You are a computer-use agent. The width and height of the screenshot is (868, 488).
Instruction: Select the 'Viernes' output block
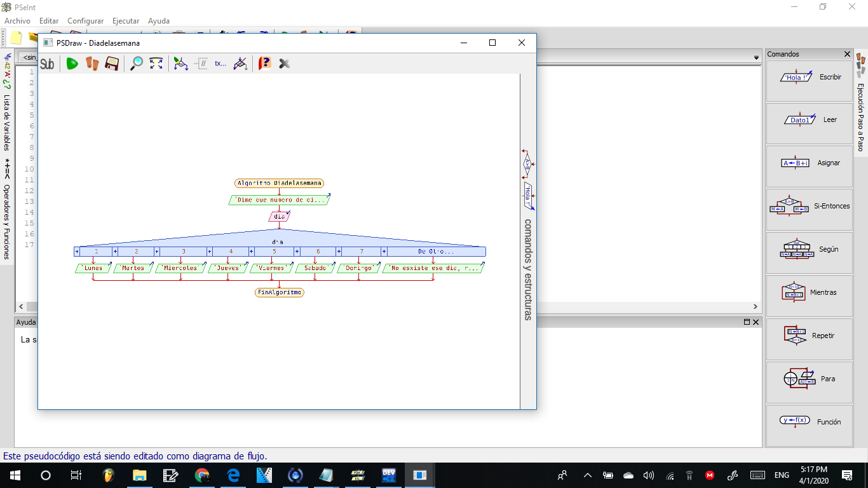click(x=271, y=268)
